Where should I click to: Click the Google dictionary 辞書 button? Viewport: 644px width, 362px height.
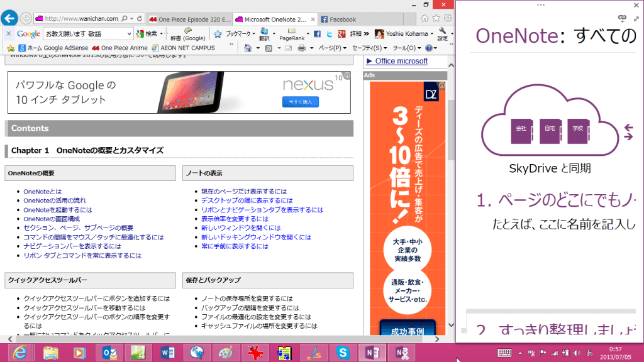187,35
